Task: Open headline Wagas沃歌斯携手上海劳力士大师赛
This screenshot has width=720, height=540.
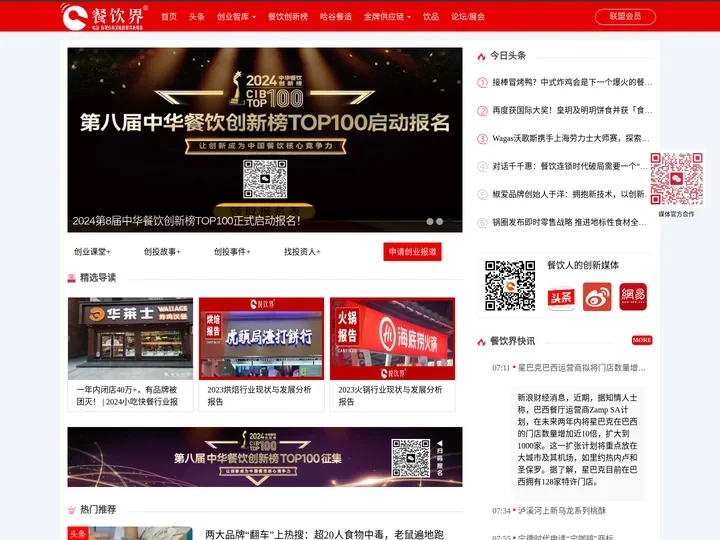Action: point(571,139)
